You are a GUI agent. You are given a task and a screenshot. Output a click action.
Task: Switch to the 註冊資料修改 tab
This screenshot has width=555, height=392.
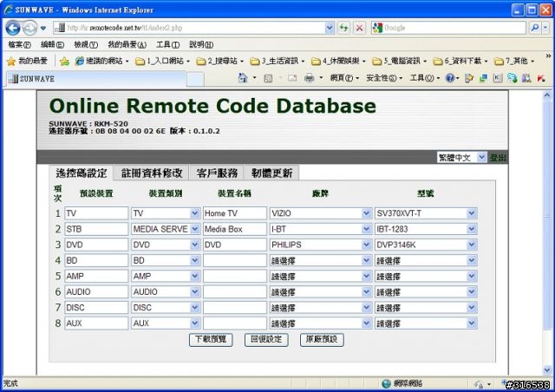pyautogui.click(x=152, y=173)
